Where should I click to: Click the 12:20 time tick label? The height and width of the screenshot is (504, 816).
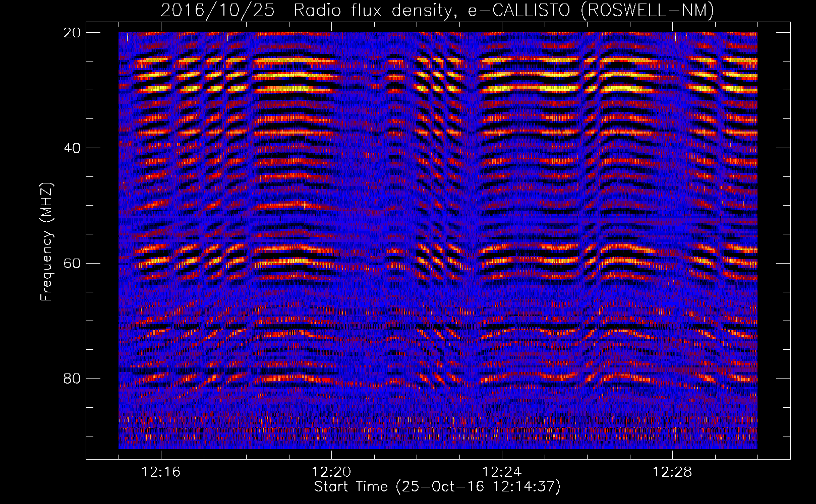point(331,472)
